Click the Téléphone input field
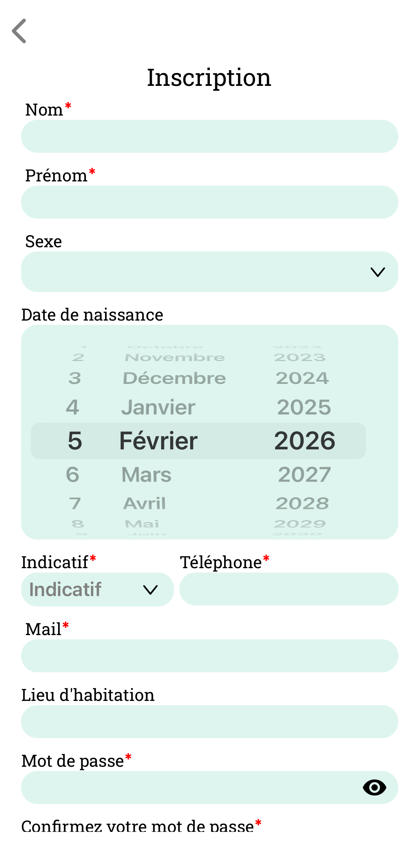Image resolution: width=419 pixels, height=868 pixels. [289, 589]
